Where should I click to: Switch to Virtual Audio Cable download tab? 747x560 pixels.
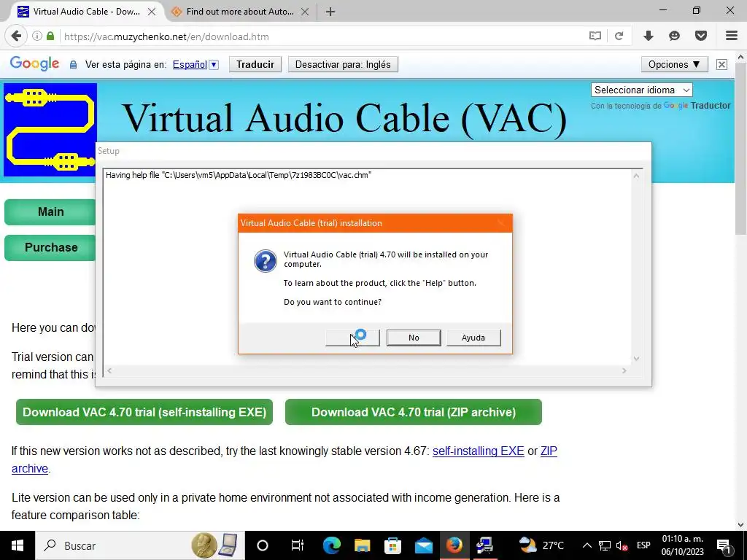tap(88, 12)
